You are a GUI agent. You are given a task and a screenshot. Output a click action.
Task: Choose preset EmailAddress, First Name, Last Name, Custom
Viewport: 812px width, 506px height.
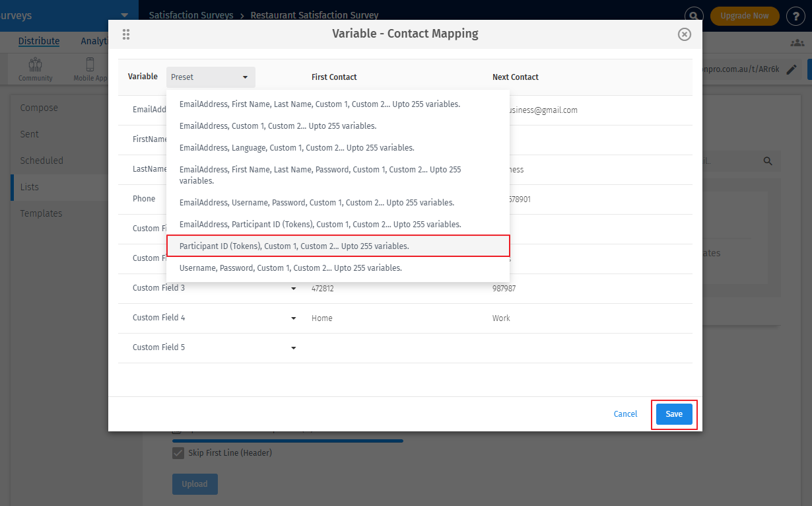338,104
